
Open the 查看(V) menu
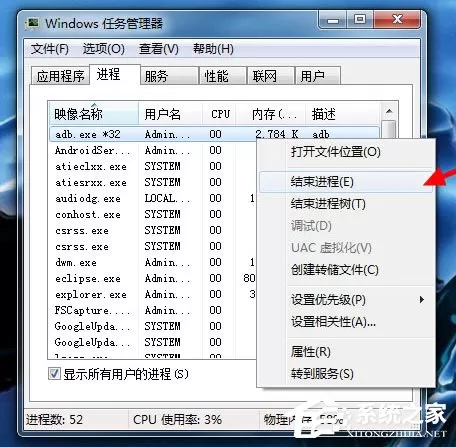click(159, 49)
